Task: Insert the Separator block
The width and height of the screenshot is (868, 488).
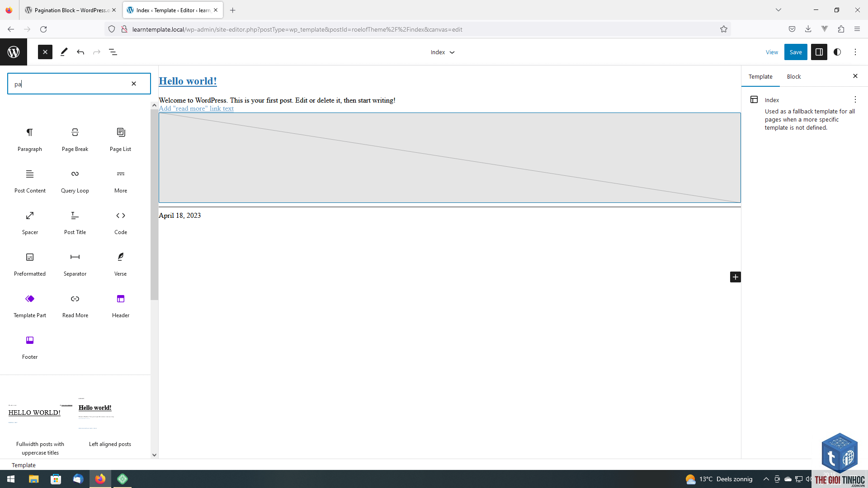Action: (x=75, y=264)
